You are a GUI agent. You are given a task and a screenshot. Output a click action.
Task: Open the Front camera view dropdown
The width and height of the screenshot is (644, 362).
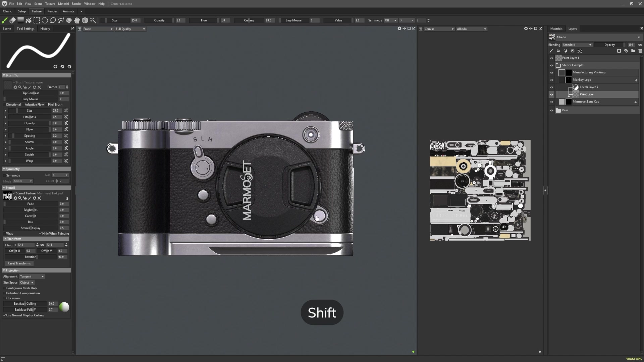click(98, 29)
